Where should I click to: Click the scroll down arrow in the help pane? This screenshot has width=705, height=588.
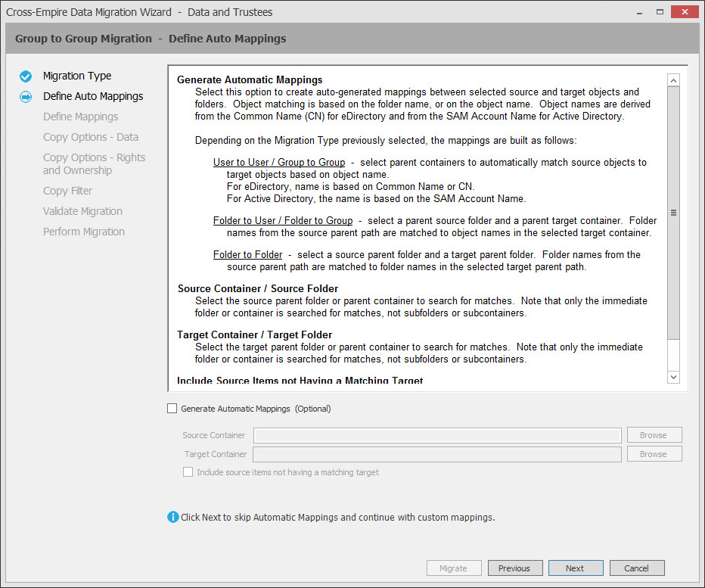(673, 377)
